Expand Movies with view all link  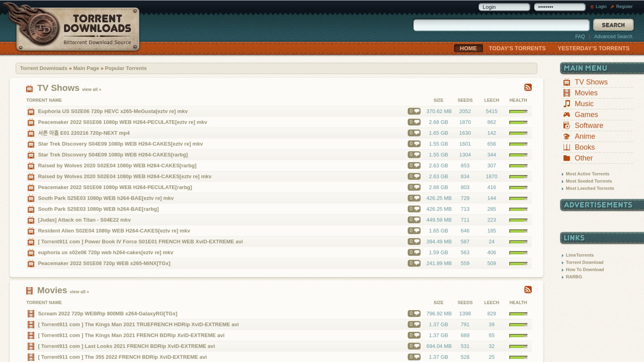click(79, 292)
